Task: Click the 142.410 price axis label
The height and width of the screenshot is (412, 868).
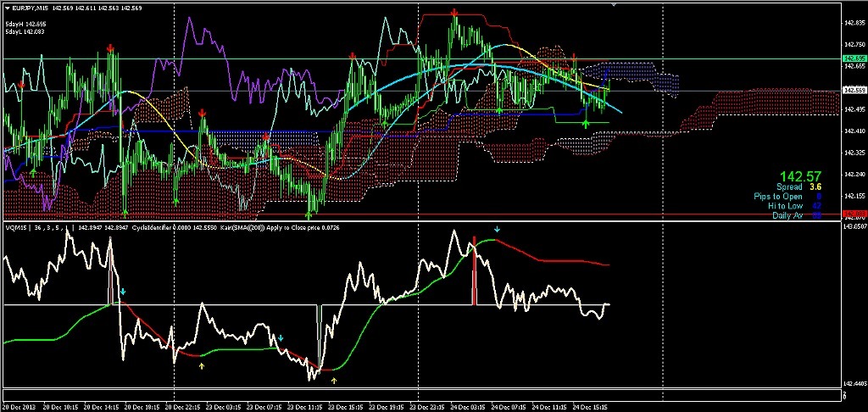Action: [854, 131]
